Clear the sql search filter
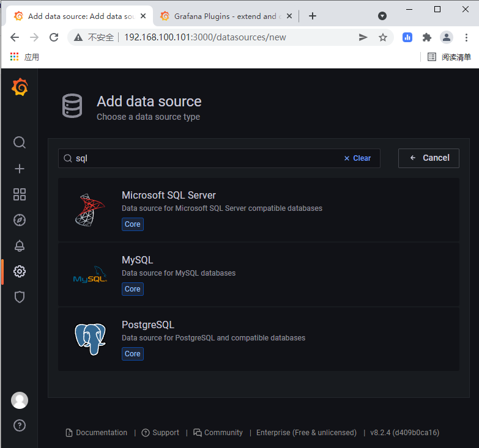 point(357,158)
